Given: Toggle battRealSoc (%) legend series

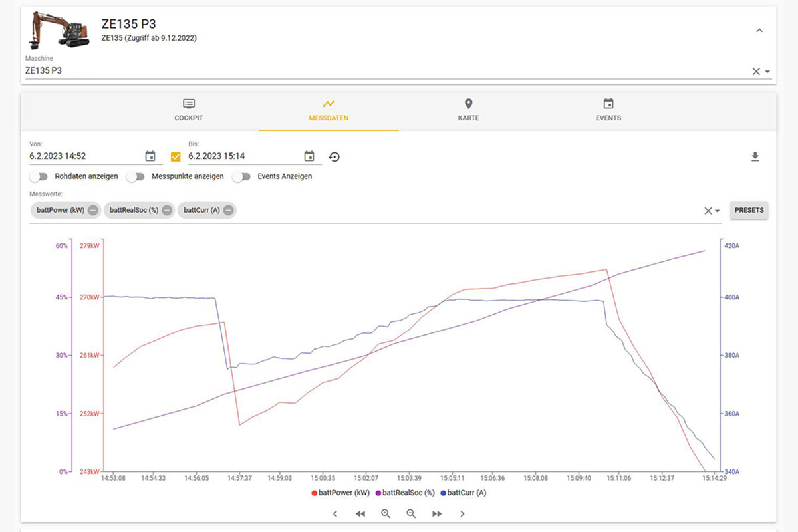Looking at the screenshot, I should pyautogui.click(x=405, y=493).
